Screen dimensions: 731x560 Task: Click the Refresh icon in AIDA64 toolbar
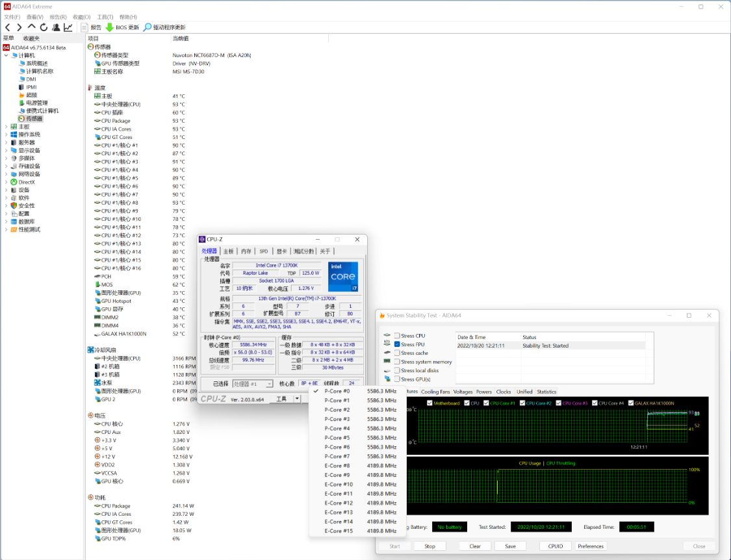44,27
